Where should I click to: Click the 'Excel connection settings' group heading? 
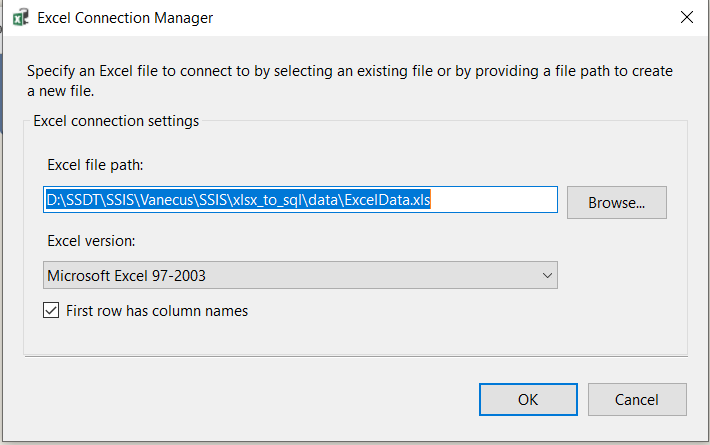pos(116,121)
